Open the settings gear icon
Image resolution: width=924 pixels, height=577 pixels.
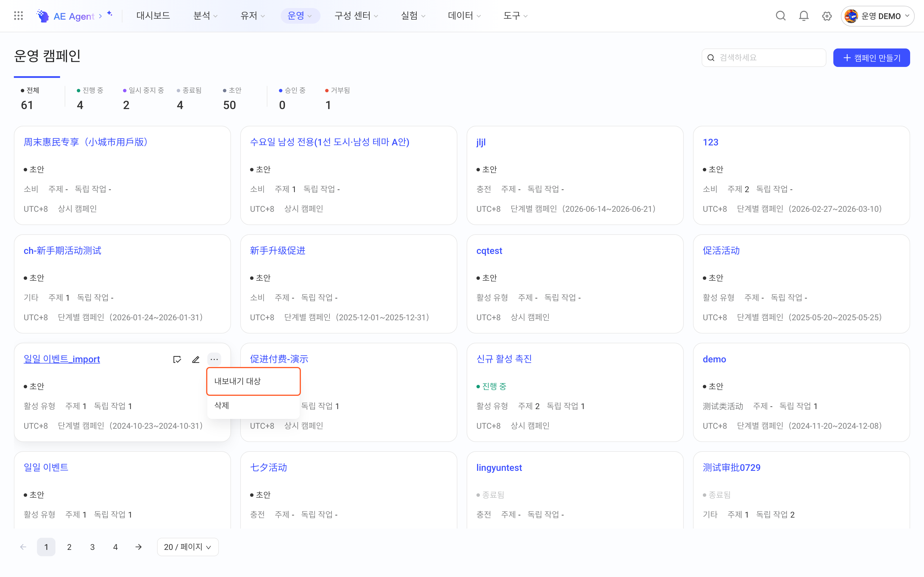[x=827, y=16]
